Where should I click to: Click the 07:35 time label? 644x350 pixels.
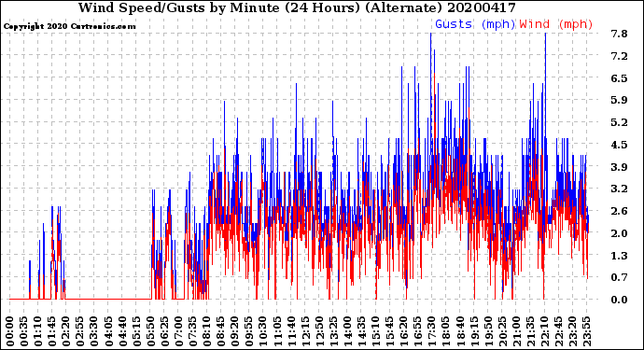click(x=192, y=331)
